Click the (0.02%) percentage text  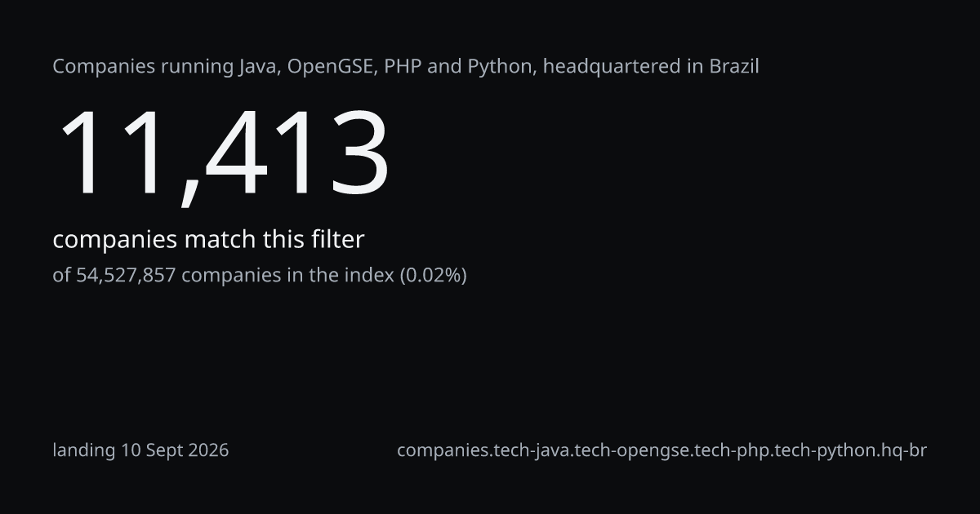(x=433, y=276)
